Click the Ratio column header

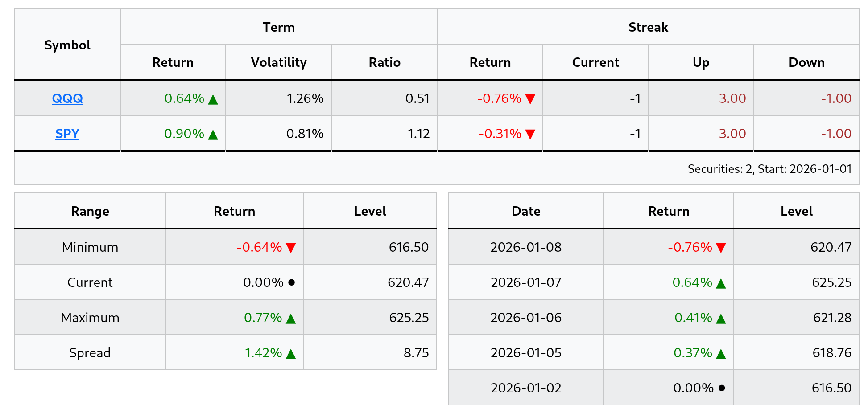click(384, 62)
